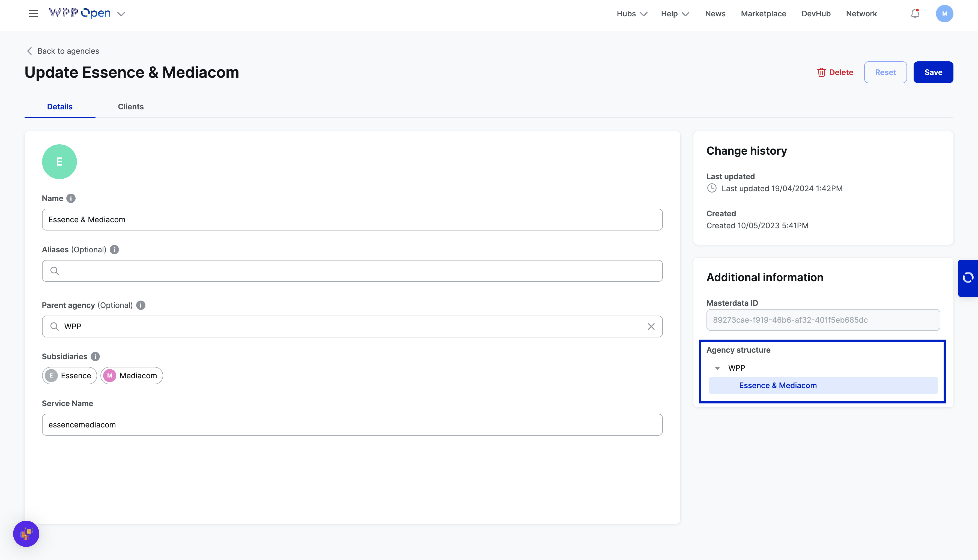Image resolution: width=978 pixels, height=560 pixels.
Task: Click the notification bell icon
Action: (x=915, y=14)
